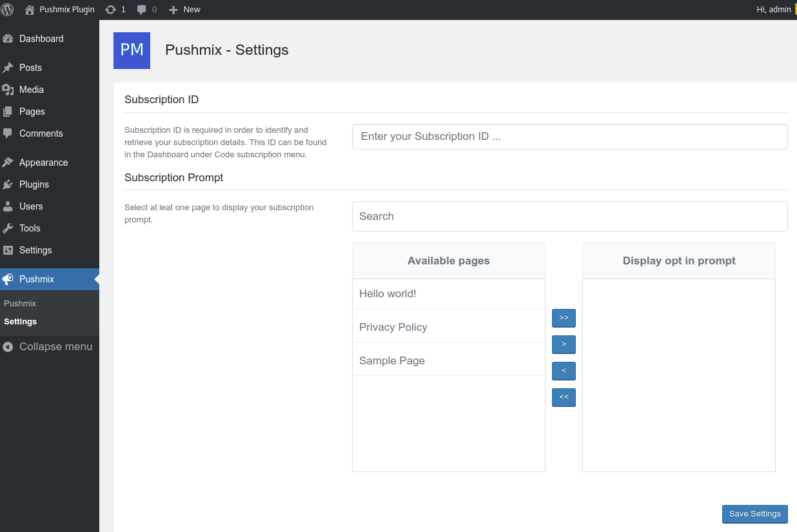Click the New plus icon in admin bar
Viewport: 797px width, 532px height.
coord(173,10)
